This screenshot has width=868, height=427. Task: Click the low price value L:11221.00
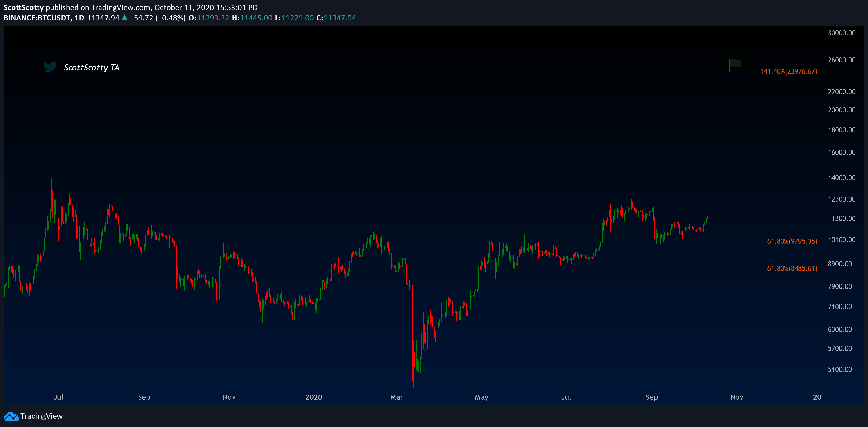tap(294, 18)
